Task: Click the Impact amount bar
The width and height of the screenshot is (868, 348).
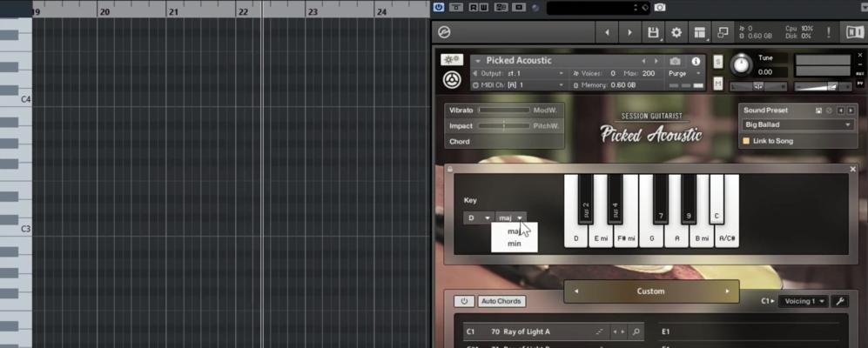Action: 504,126
